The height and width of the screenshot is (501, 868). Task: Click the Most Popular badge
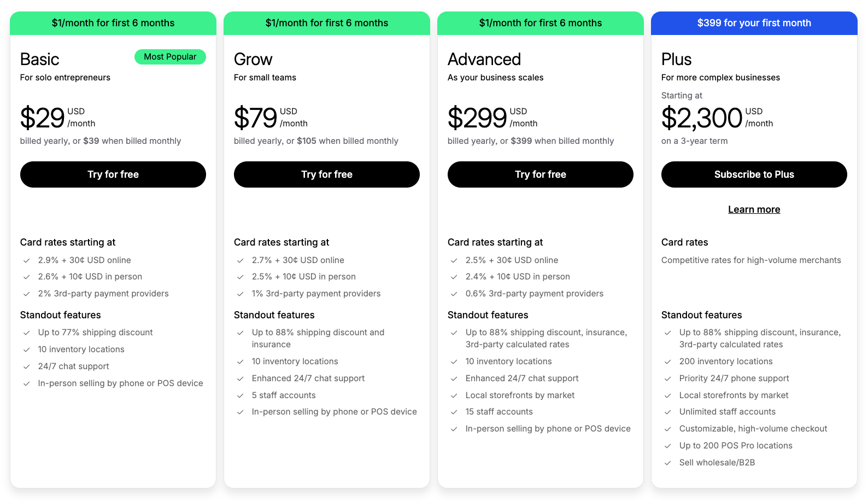[170, 57]
